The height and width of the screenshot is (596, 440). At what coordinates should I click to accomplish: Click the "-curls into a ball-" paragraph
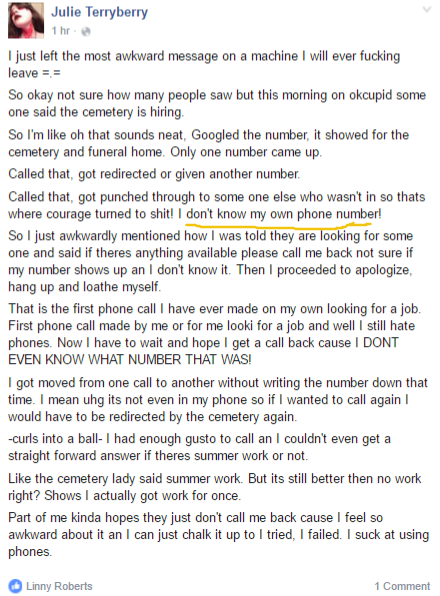(x=199, y=447)
